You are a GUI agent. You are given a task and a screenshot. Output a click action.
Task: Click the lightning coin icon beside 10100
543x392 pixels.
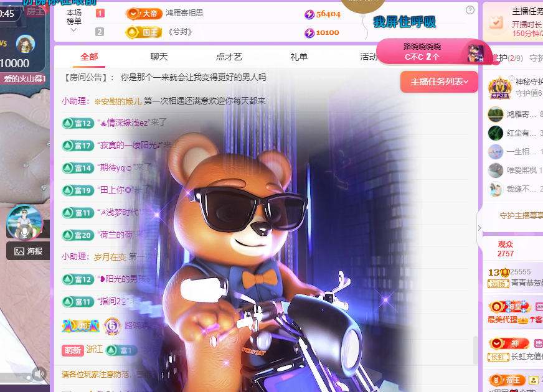[x=309, y=33]
